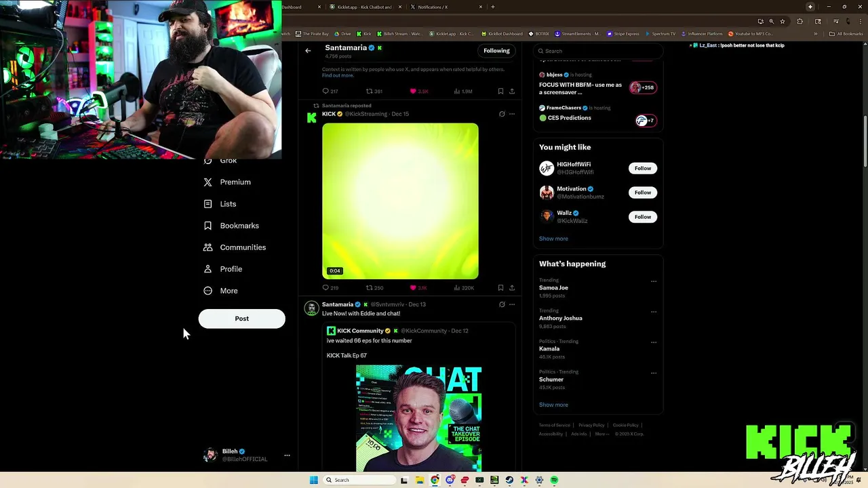This screenshot has height=488, width=868.
Task: Follow Wallz account
Action: pyautogui.click(x=643, y=217)
